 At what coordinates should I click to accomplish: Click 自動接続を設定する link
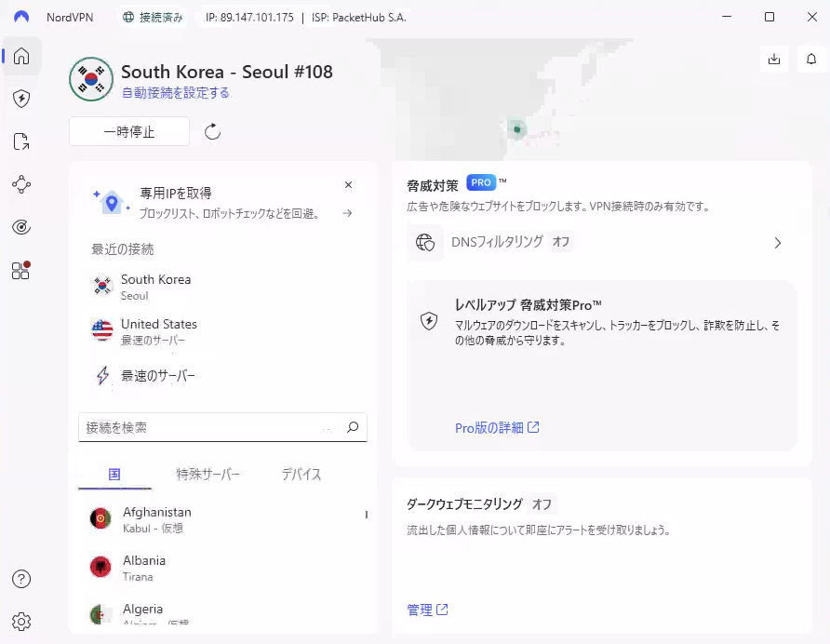[176, 93]
